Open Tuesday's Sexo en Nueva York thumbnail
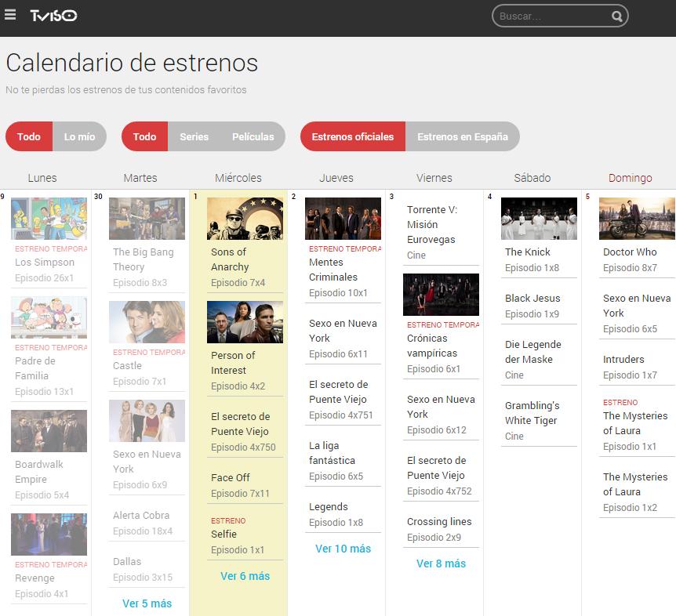 tap(147, 420)
